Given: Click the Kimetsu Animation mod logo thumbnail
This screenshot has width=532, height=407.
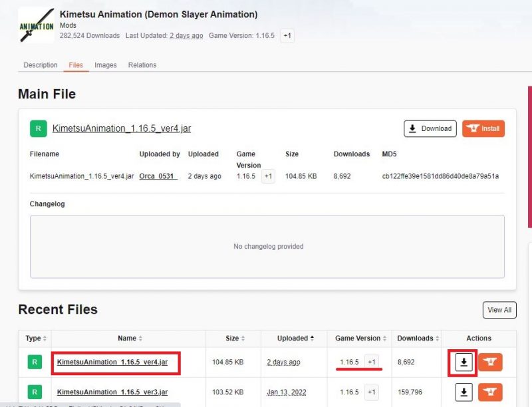Looking at the screenshot, I should pos(36,25).
